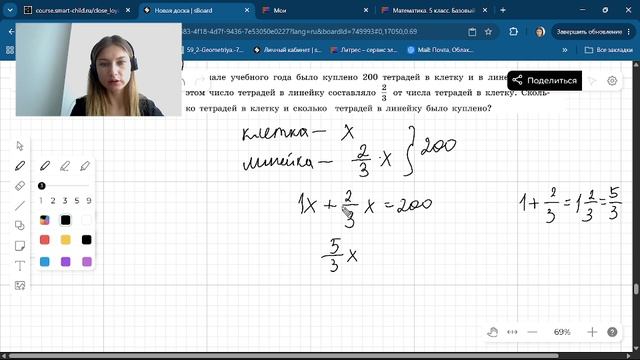Screen dimensions: 640x360
Task: Bookmark this page with the star
Action: 488,32
